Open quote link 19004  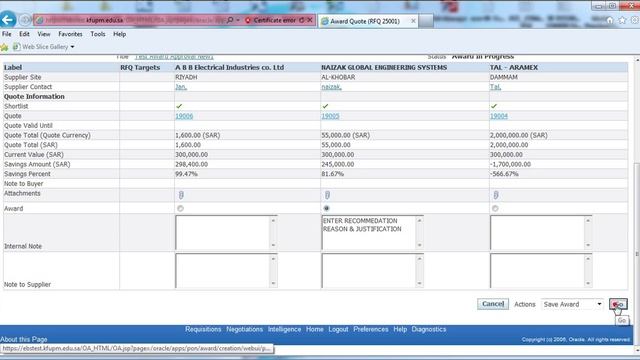(499, 116)
